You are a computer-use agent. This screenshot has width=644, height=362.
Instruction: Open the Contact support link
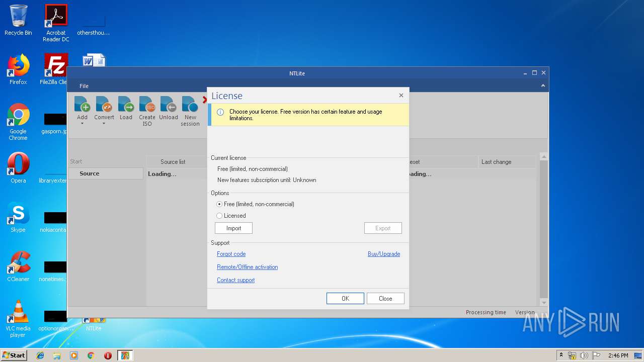tap(235, 280)
